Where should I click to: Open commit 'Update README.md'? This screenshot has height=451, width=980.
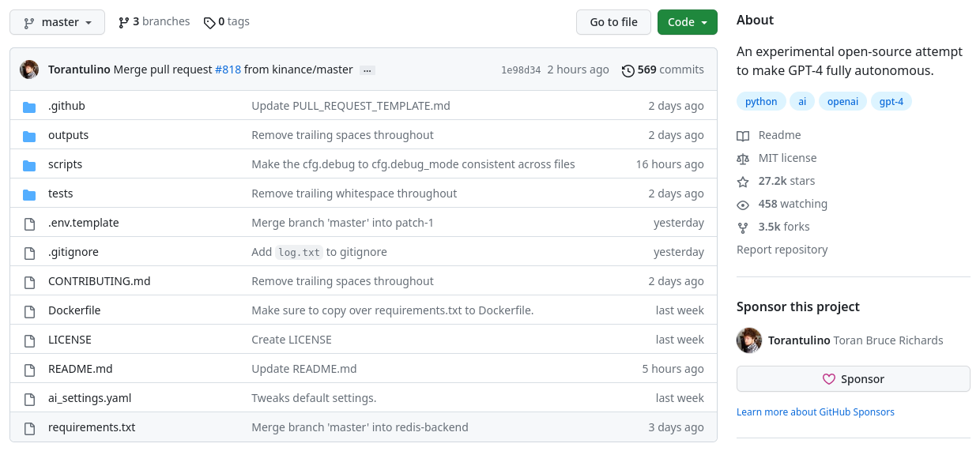(304, 369)
